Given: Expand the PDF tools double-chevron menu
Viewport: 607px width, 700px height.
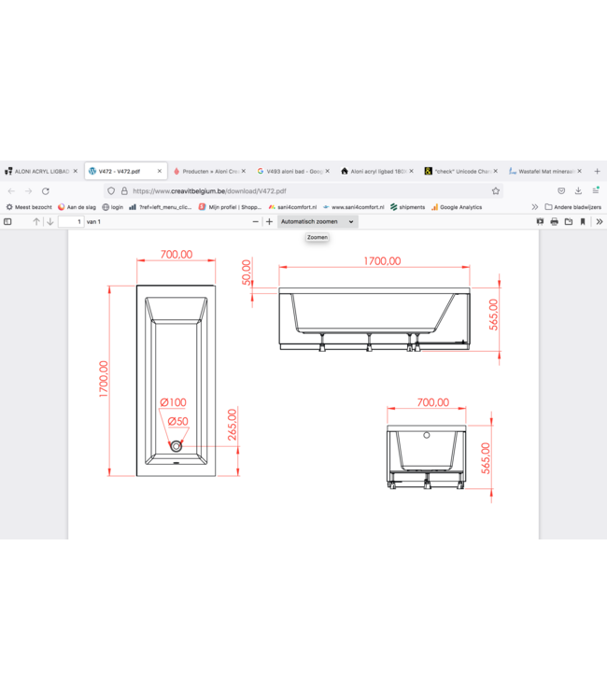Looking at the screenshot, I should point(599,222).
